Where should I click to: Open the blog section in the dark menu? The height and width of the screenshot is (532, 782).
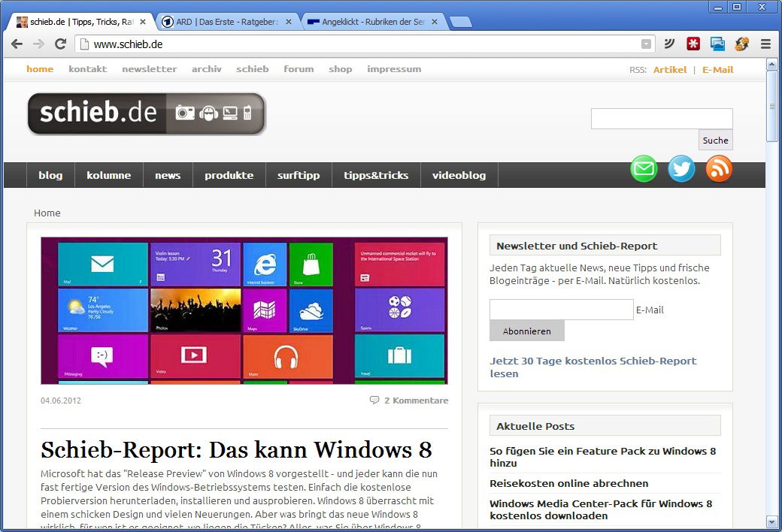click(x=50, y=175)
